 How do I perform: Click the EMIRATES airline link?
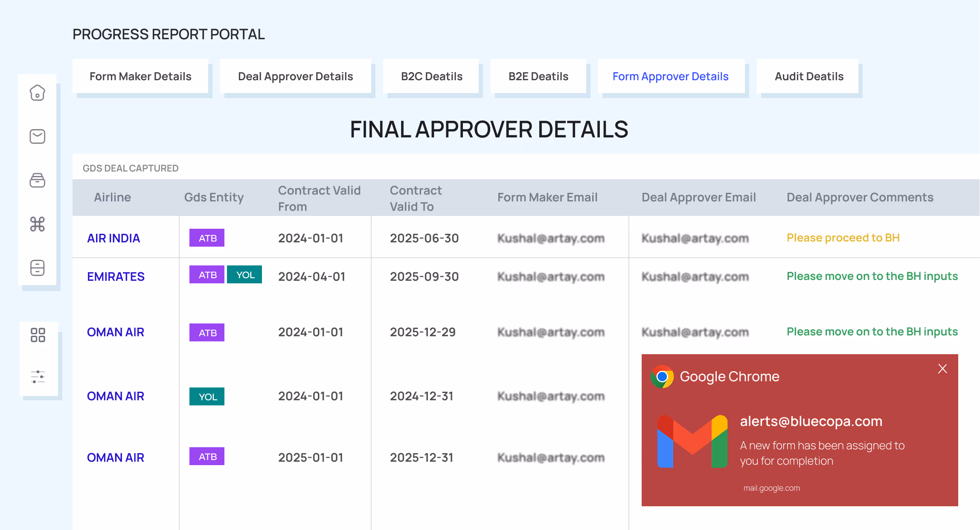pyautogui.click(x=116, y=277)
